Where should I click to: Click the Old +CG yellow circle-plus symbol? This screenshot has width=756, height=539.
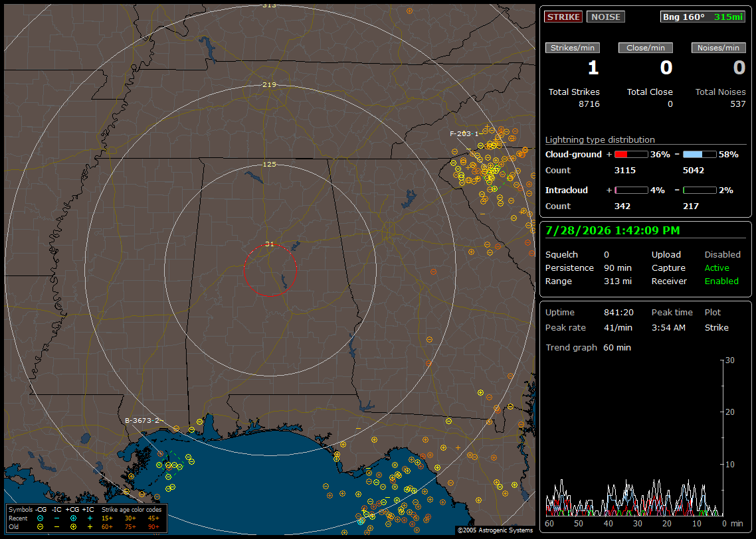click(73, 527)
